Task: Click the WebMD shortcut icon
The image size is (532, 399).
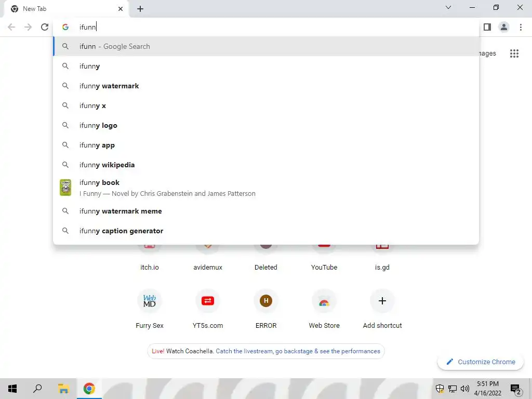Action: click(x=150, y=301)
